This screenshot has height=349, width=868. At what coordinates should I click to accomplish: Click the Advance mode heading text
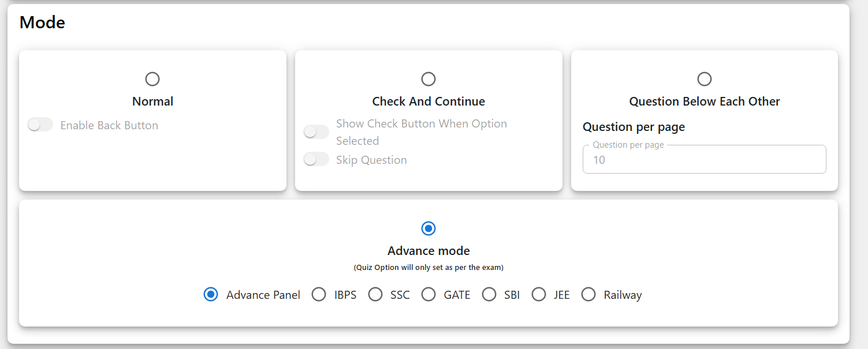pyautogui.click(x=429, y=251)
